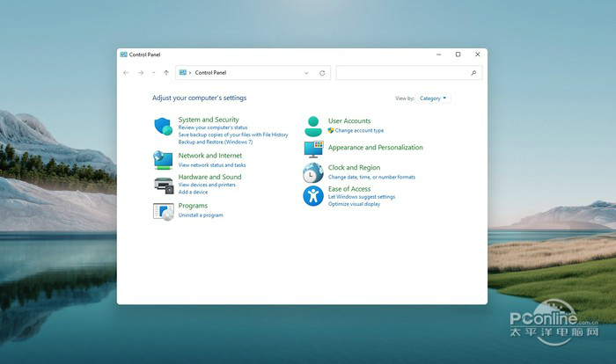Screen dimensions: 616x364
Task: Click the Network and Internet globe icon
Action: tap(163, 160)
